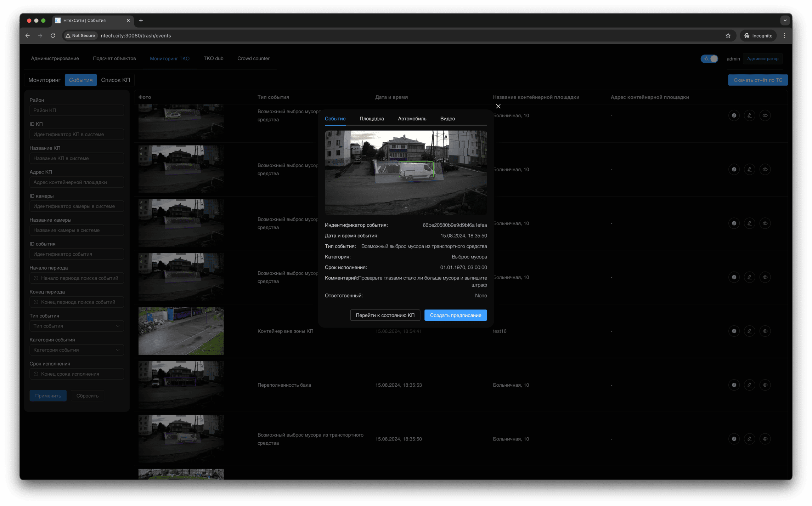The height and width of the screenshot is (506, 812).
Task: Expand browser tab search chevron
Action: click(x=785, y=21)
